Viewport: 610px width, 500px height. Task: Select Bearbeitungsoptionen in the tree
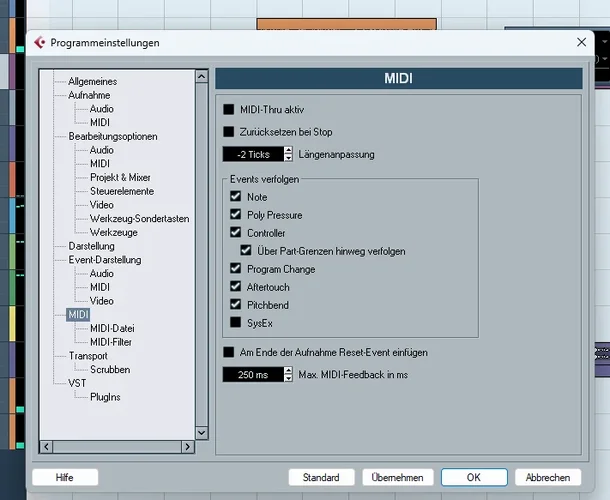113,136
